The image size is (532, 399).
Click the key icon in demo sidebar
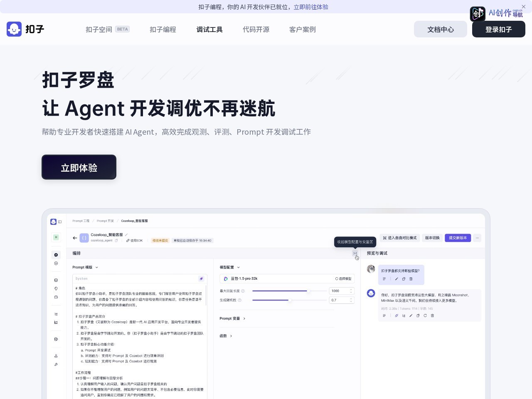[56, 365]
